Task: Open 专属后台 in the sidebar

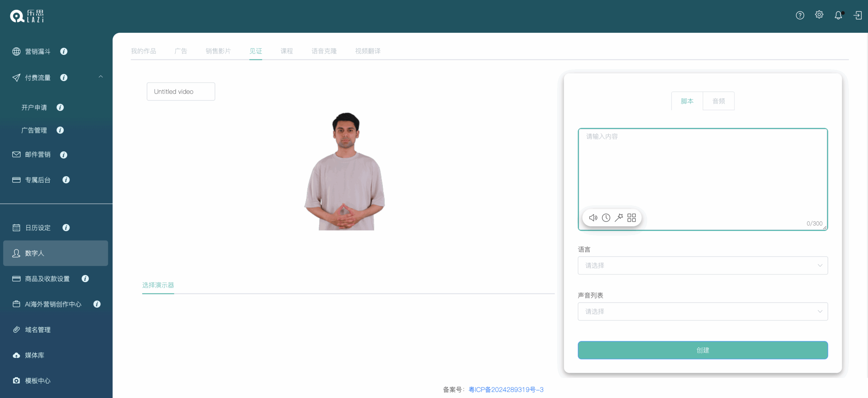Action: [38, 180]
